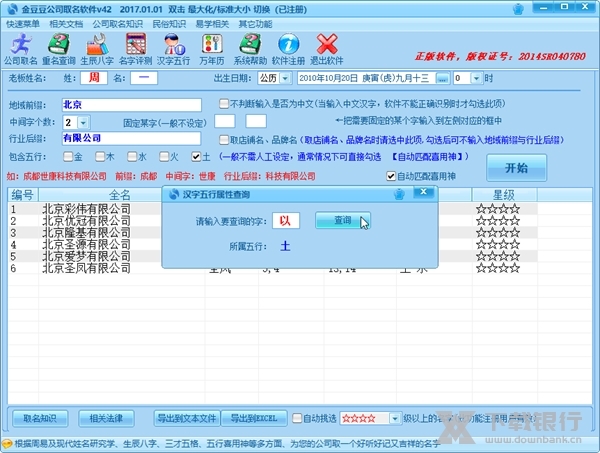Image resolution: width=600 pixels, height=453 pixels.
Task: Open the 民俗知识 menu
Action: click(x=169, y=24)
